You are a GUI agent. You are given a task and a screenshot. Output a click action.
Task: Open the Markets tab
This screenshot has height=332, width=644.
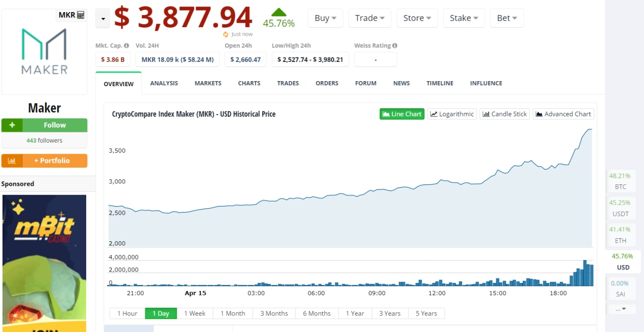pyautogui.click(x=208, y=83)
